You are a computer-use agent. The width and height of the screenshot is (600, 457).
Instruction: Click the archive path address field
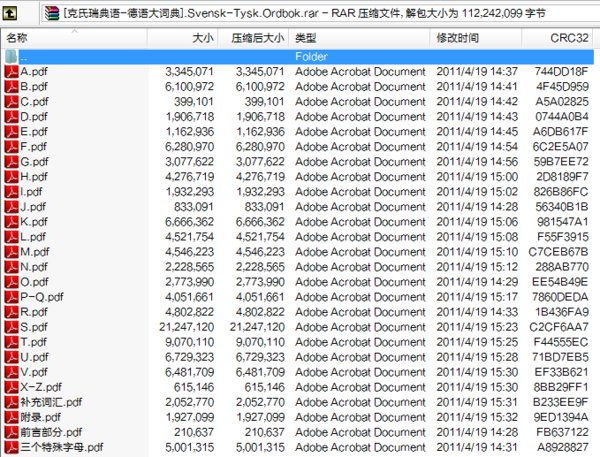(x=321, y=13)
